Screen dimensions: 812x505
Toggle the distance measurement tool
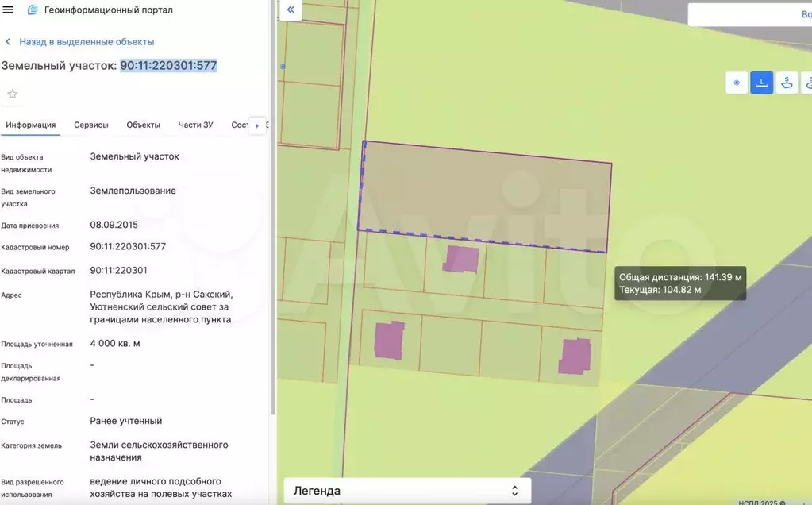[x=761, y=83]
